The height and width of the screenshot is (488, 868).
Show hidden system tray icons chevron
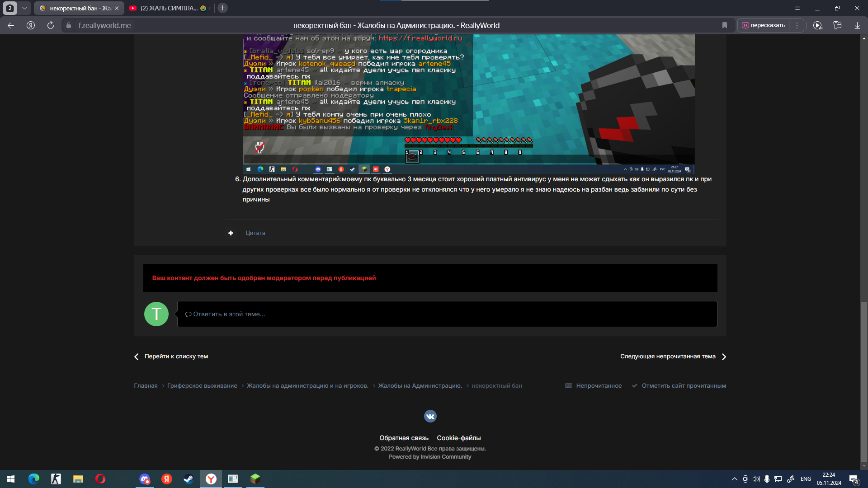734,479
